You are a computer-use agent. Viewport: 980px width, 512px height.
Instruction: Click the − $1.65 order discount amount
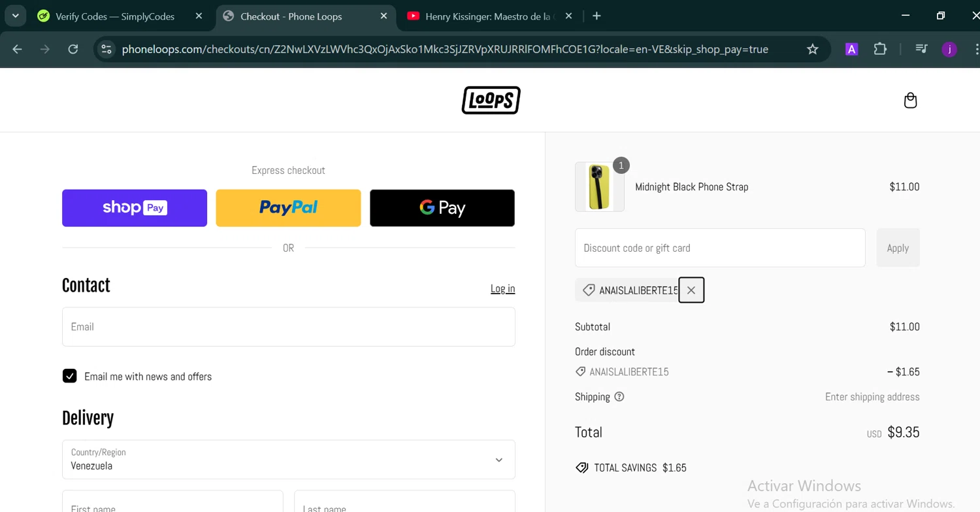(x=903, y=372)
